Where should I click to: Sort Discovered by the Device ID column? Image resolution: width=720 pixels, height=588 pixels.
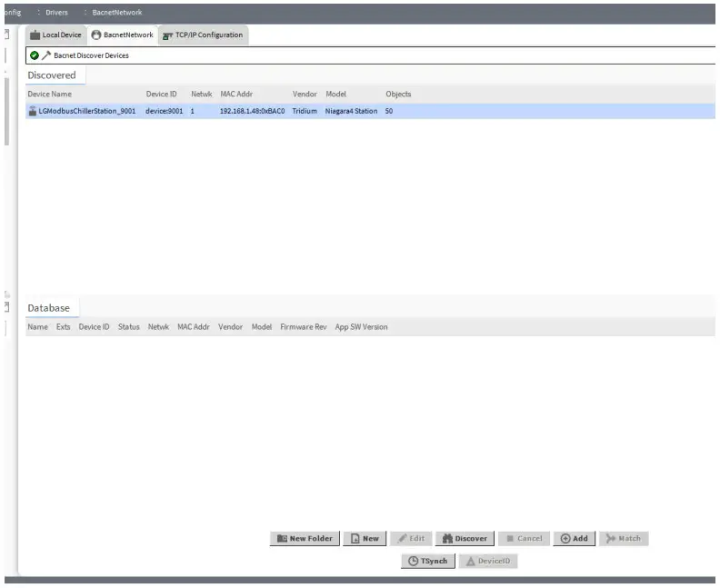(161, 95)
